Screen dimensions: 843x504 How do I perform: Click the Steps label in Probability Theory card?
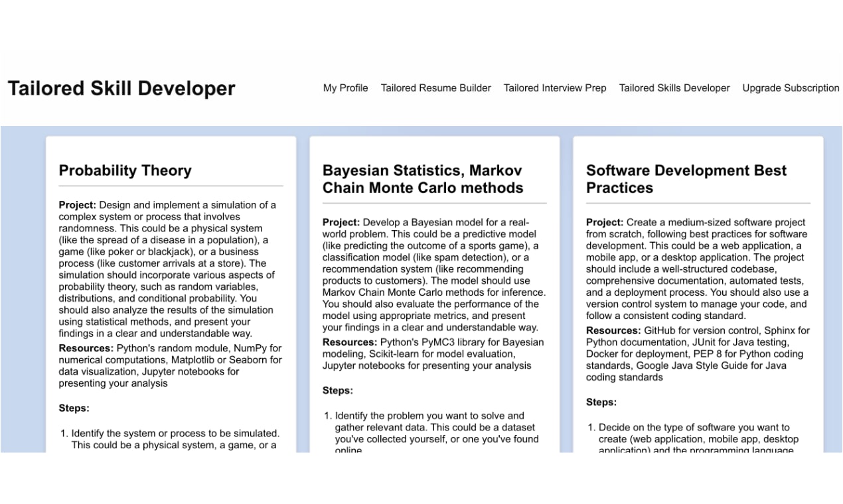pyautogui.click(x=74, y=408)
